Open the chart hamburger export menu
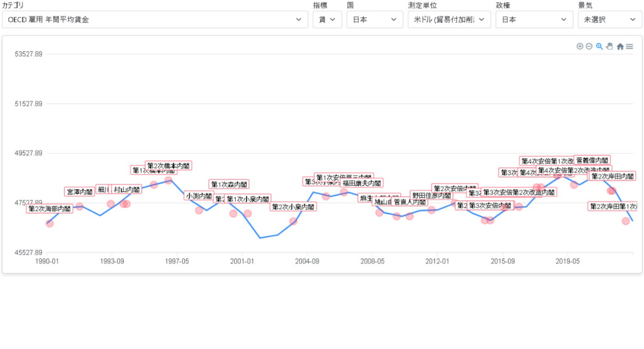 tap(630, 47)
